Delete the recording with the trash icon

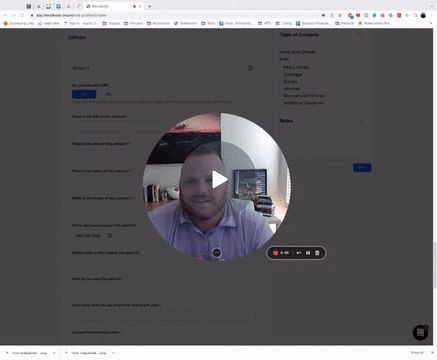(x=317, y=253)
